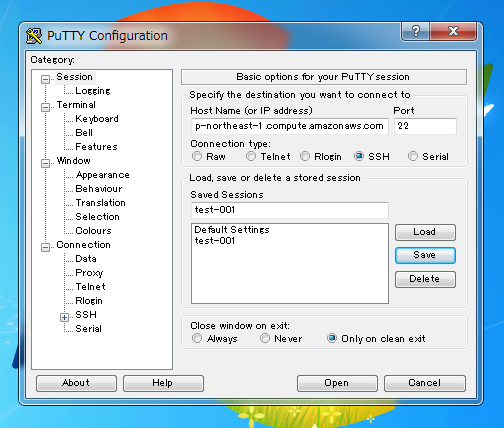Open the Selection category

pyautogui.click(x=97, y=217)
